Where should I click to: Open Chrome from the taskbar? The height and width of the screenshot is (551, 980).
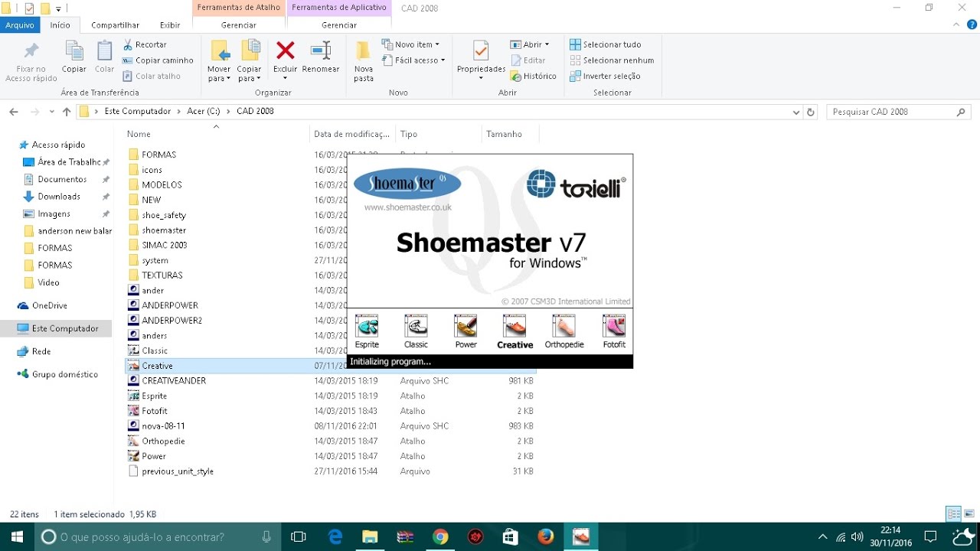439,536
